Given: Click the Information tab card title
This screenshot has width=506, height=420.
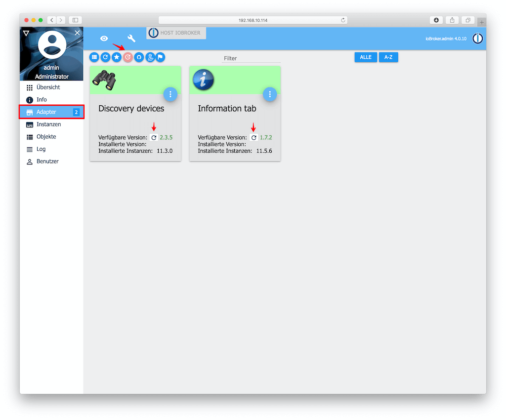Looking at the screenshot, I should [x=227, y=108].
